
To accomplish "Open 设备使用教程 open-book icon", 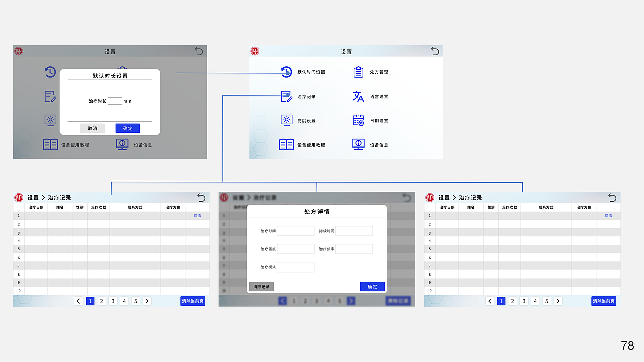I will (286, 144).
